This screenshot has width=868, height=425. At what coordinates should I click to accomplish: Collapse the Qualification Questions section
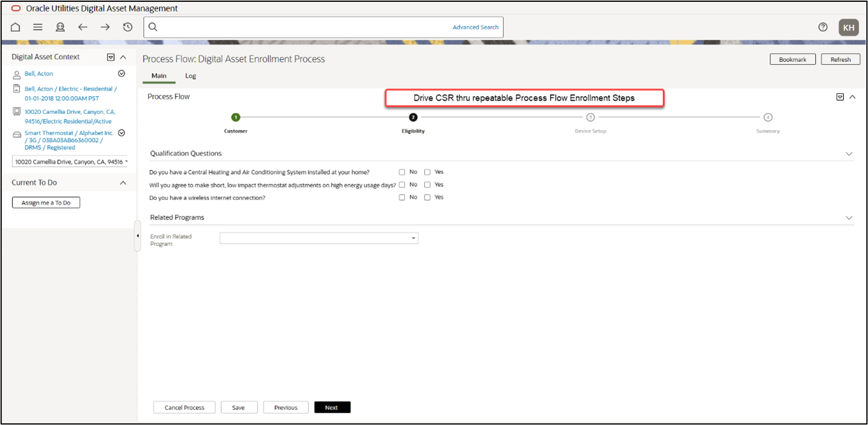849,154
